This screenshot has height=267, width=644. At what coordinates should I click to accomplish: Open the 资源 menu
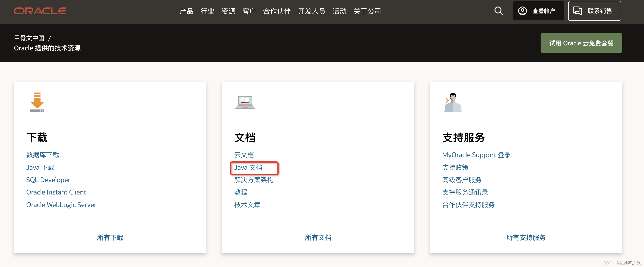pyautogui.click(x=228, y=11)
